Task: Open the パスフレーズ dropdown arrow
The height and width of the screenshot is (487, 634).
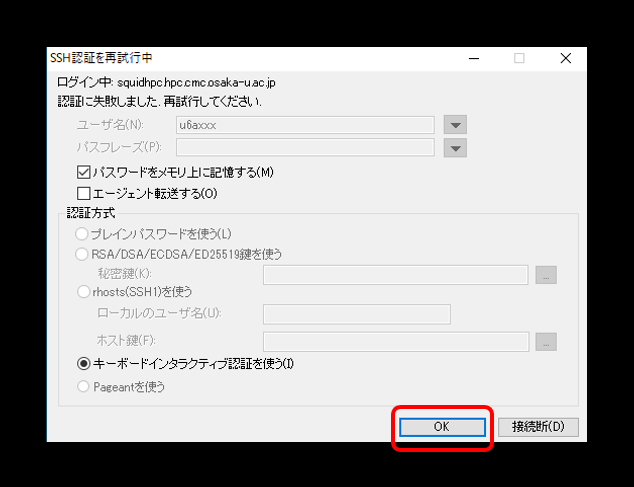Action: point(455,148)
